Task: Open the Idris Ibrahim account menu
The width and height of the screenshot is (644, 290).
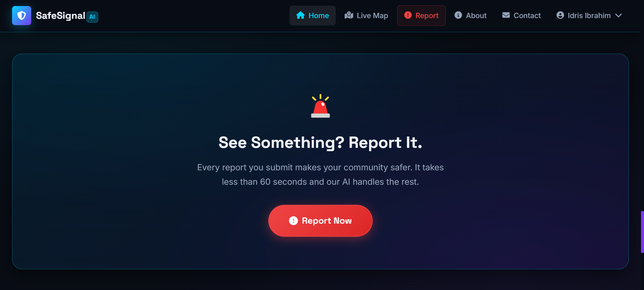Action: (x=589, y=15)
